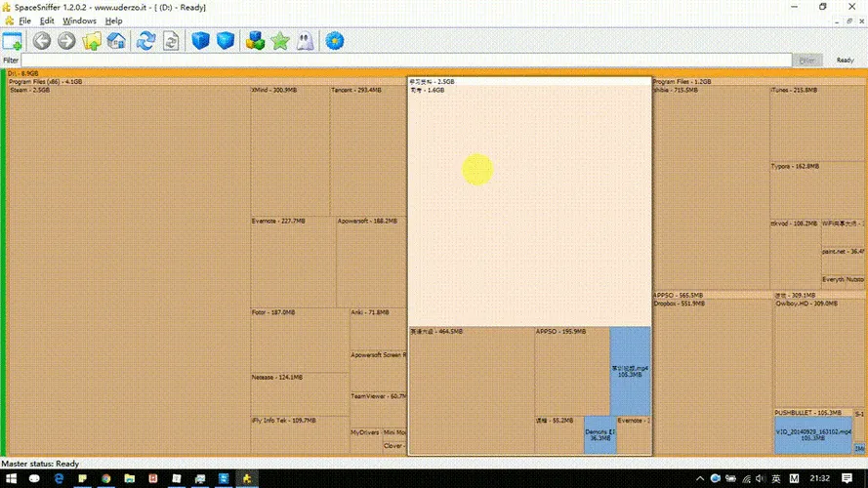Click the second blue cube detail icon

[226, 41]
